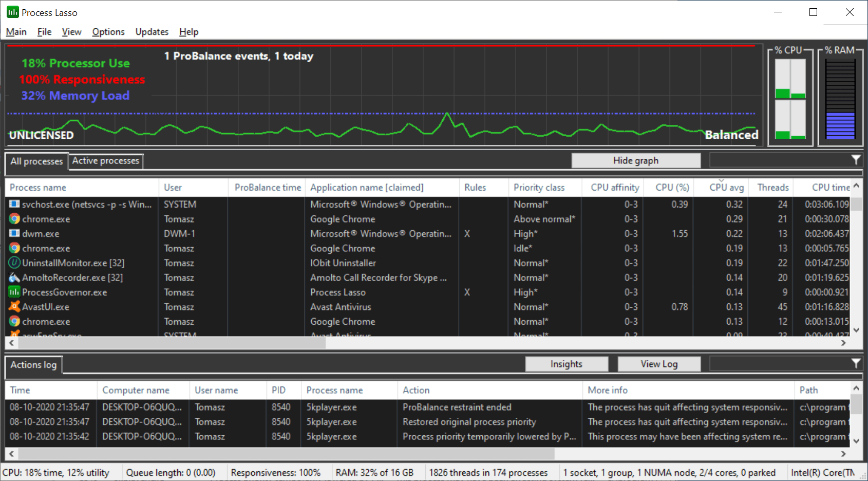This screenshot has height=481, width=868.
Task: Click the AmoltoRecorder.exe icon
Action: coord(14,277)
